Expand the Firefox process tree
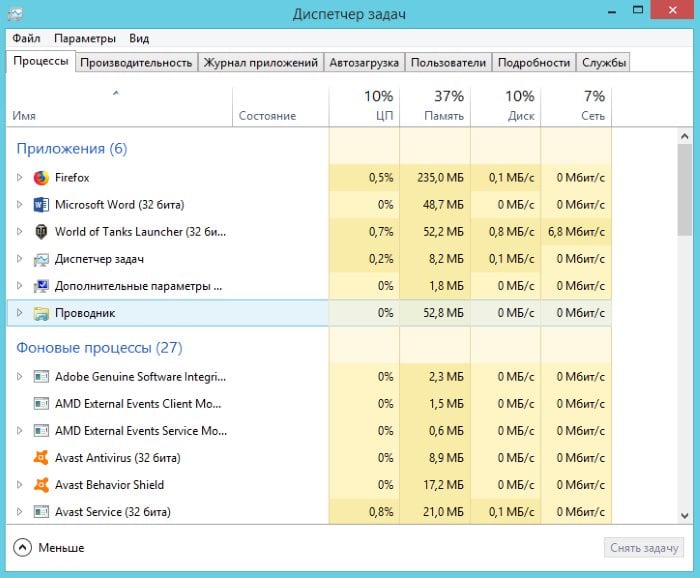Image resolution: width=700 pixels, height=578 pixels. [x=19, y=177]
